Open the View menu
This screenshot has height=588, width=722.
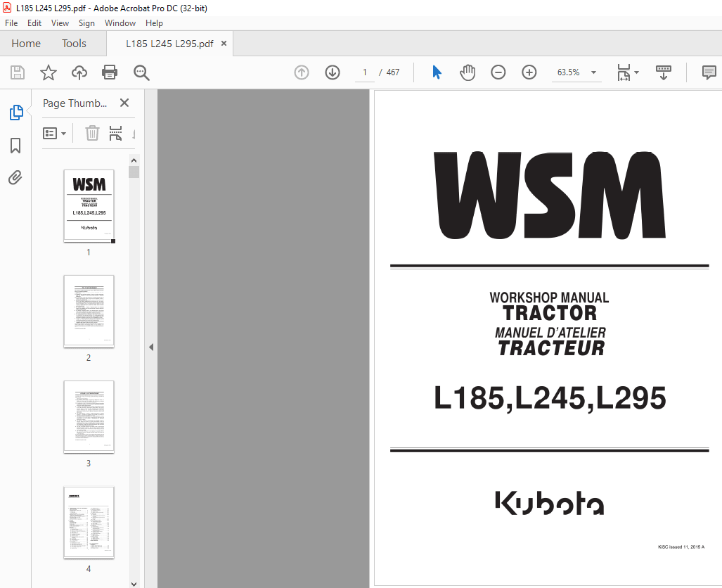tap(60, 23)
